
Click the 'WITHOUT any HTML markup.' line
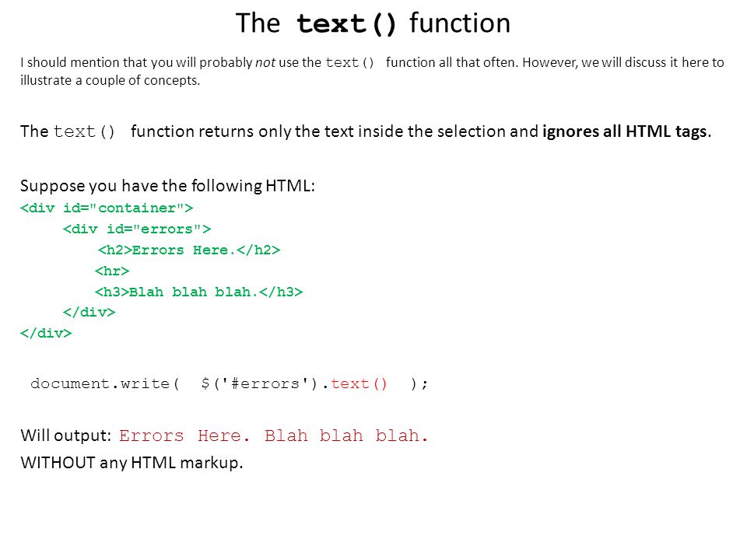[132, 462]
